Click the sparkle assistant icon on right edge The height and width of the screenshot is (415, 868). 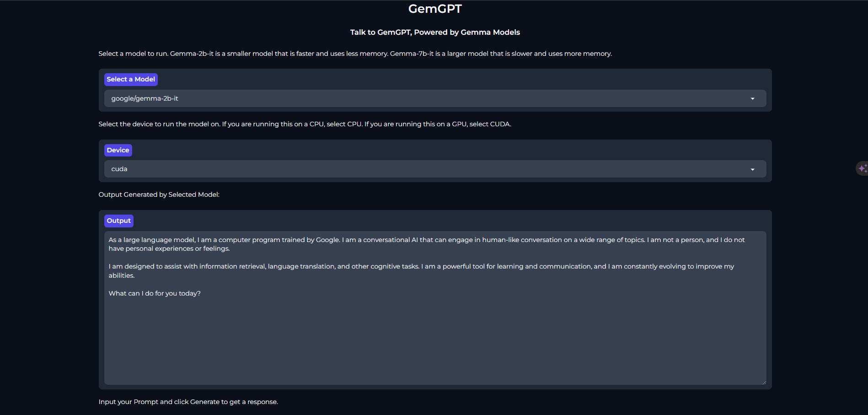coord(863,168)
